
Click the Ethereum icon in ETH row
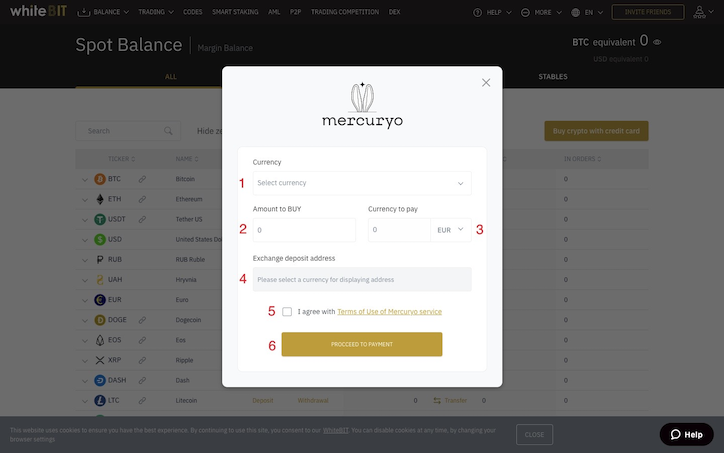[100, 199]
